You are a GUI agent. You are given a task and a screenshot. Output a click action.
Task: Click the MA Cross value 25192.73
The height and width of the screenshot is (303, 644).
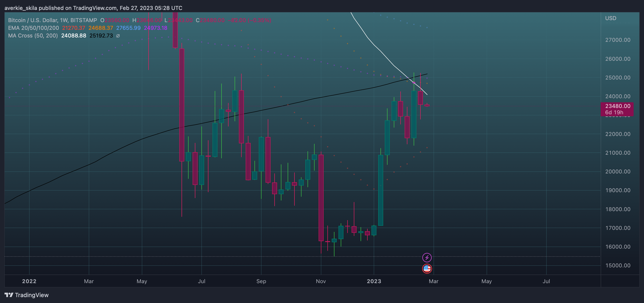(101, 36)
